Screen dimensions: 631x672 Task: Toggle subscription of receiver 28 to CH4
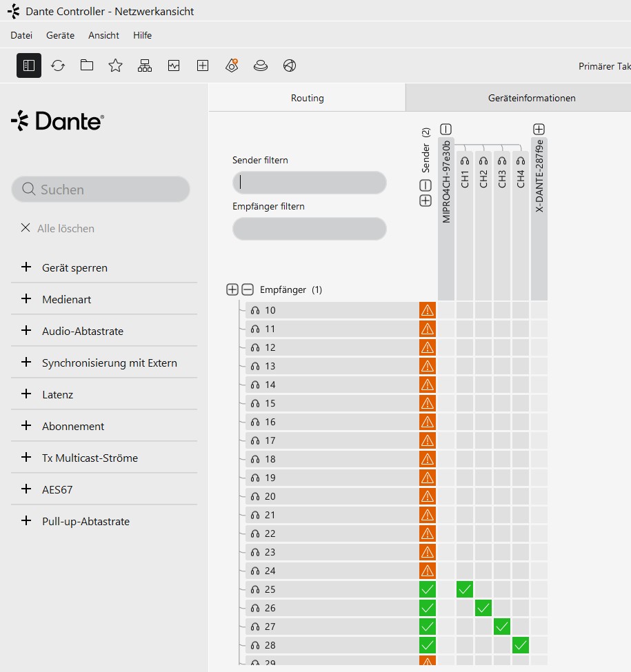[x=521, y=645]
